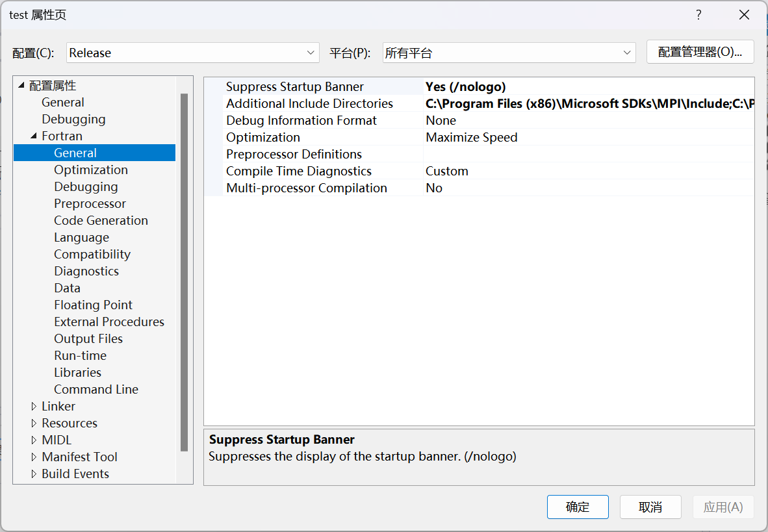Viewport: 768px width, 532px height.
Task: Expand the Build Events tree node
Action: [34, 474]
